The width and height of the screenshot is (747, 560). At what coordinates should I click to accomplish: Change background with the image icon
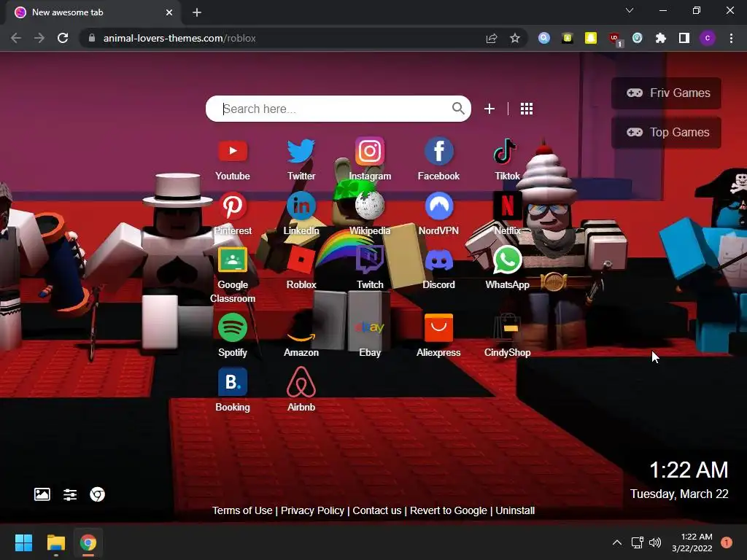(x=42, y=494)
